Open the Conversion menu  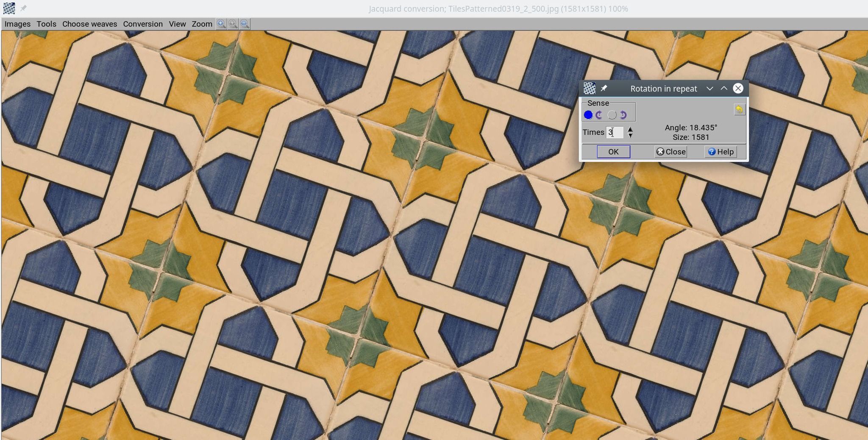(x=143, y=24)
